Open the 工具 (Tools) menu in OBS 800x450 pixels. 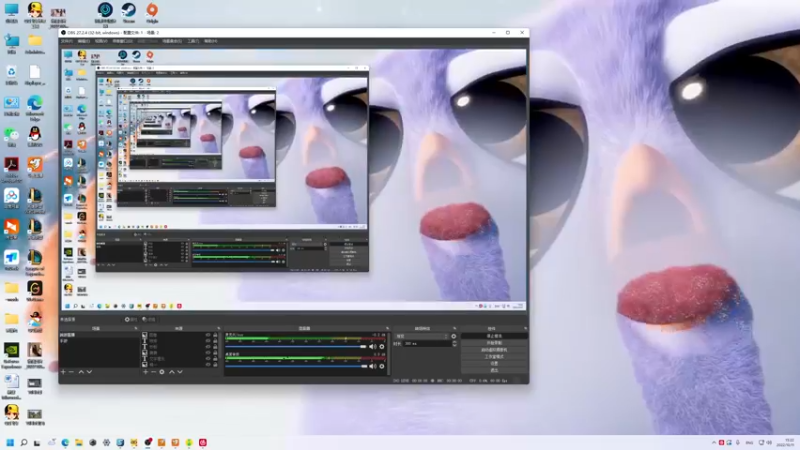point(193,41)
